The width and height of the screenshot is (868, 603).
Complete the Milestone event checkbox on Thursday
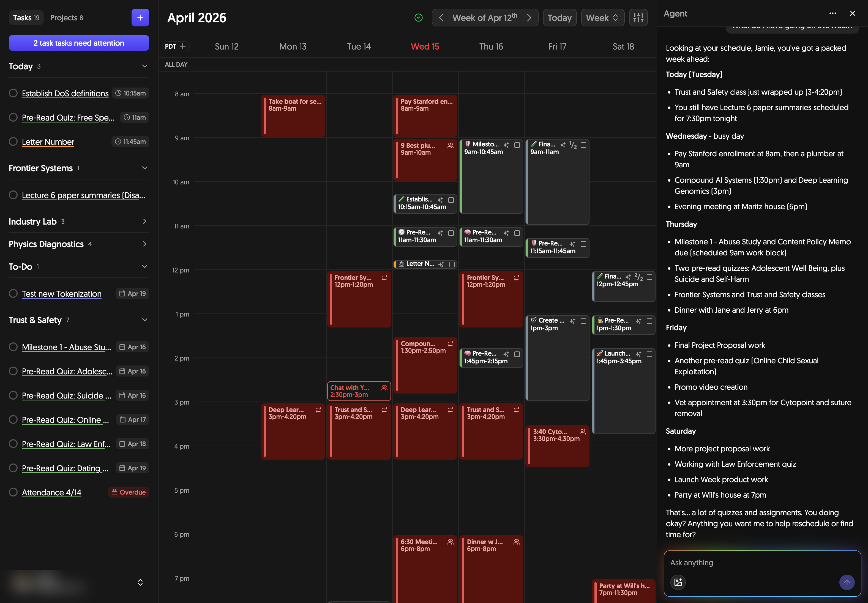coord(517,145)
